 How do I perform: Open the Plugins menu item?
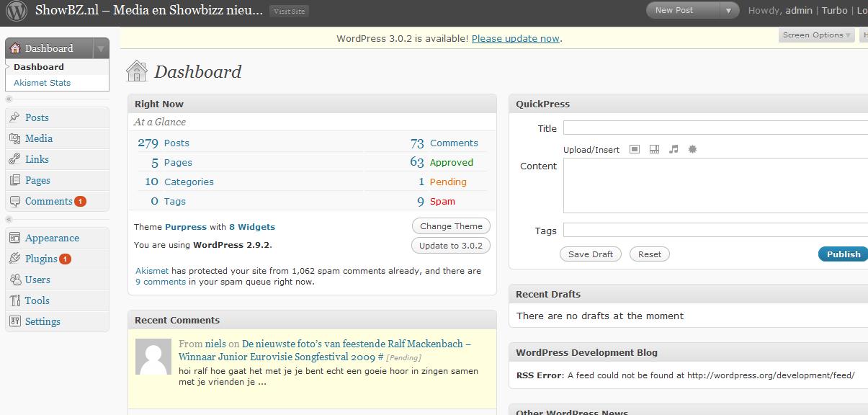(41, 259)
